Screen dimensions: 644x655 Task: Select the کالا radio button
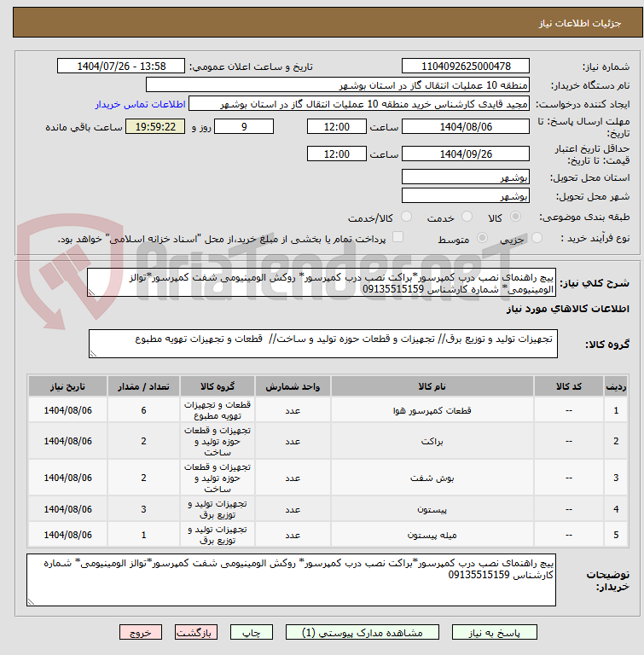tap(516, 217)
